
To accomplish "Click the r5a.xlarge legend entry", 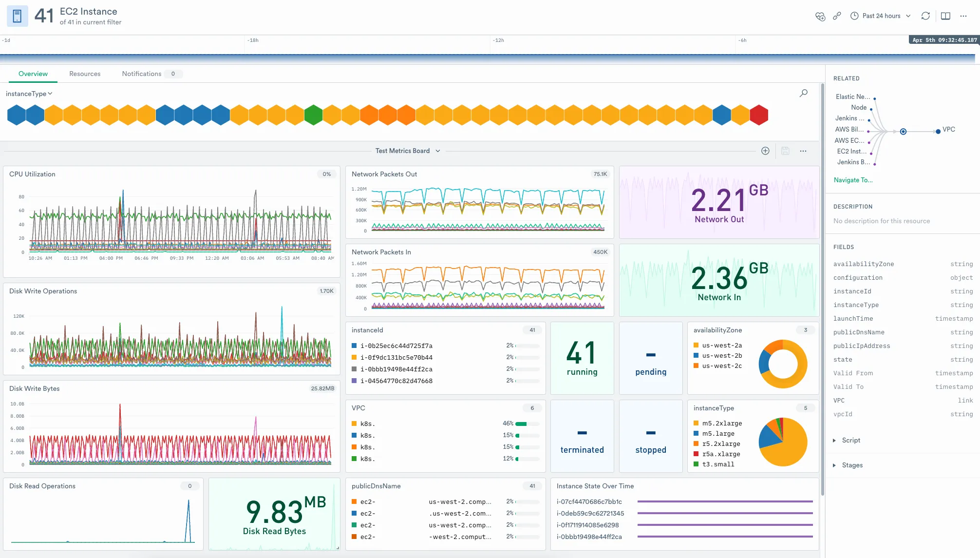I will click(x=716, y=454).
